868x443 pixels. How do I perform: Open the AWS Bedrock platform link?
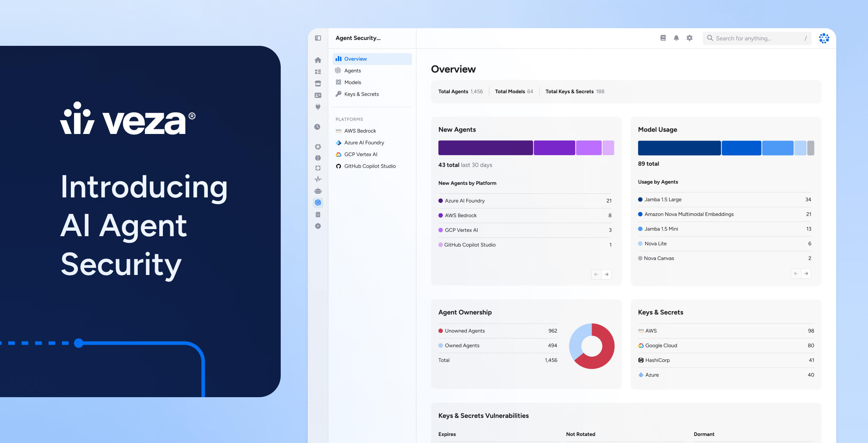pyautogui.click(x=360, y=131)
